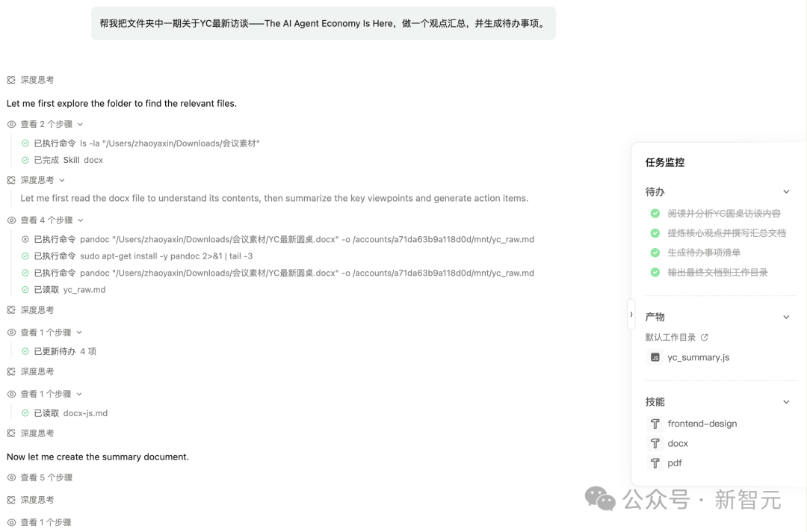Image resolution: width=807 pixels, height=532 pixels.
Task: Click the eye icon on 查看 5 个步骤
Action: pos(10,477)
